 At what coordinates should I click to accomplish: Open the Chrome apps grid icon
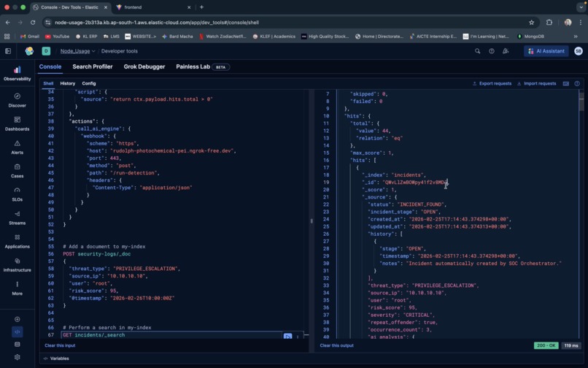click(7, 37)
